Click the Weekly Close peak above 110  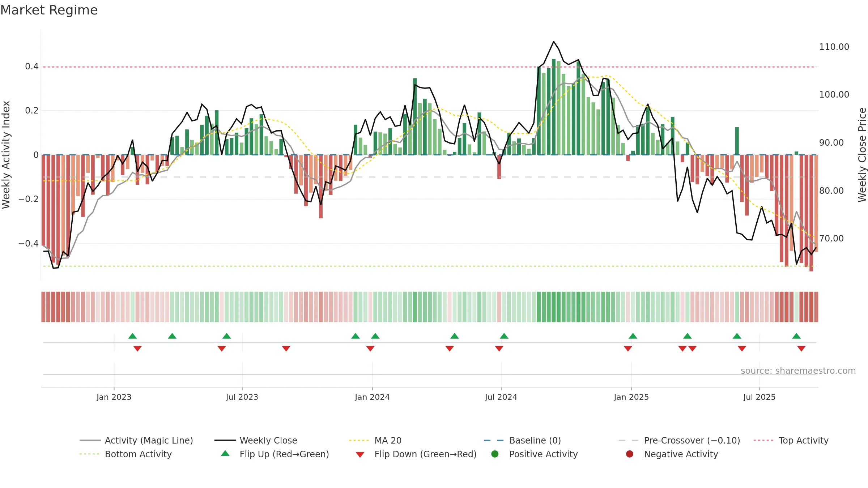click(553, 42)
